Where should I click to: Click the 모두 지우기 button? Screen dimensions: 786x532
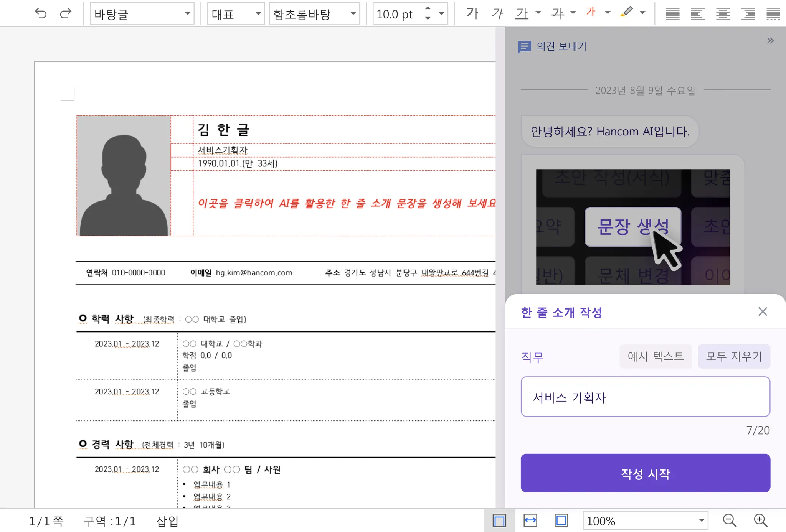[x=733, y=356]
